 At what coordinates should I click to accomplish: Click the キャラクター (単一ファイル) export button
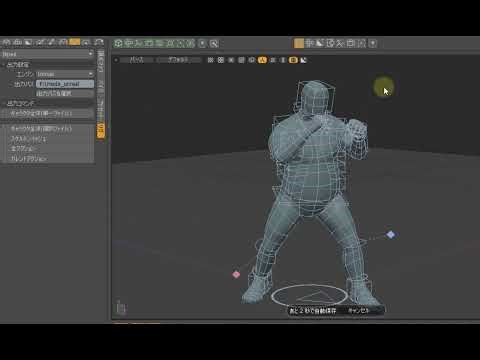pyautogui.click(x=48, y=113)
